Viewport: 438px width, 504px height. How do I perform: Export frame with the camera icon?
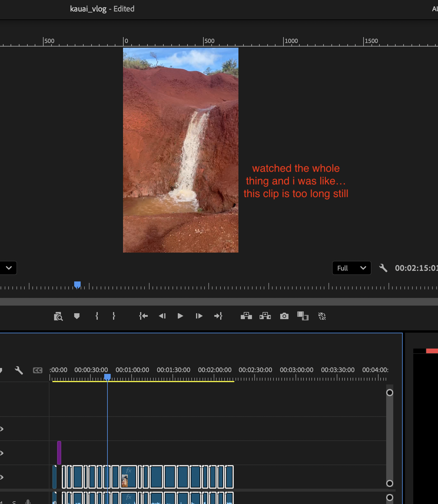(x=284, y=316)
